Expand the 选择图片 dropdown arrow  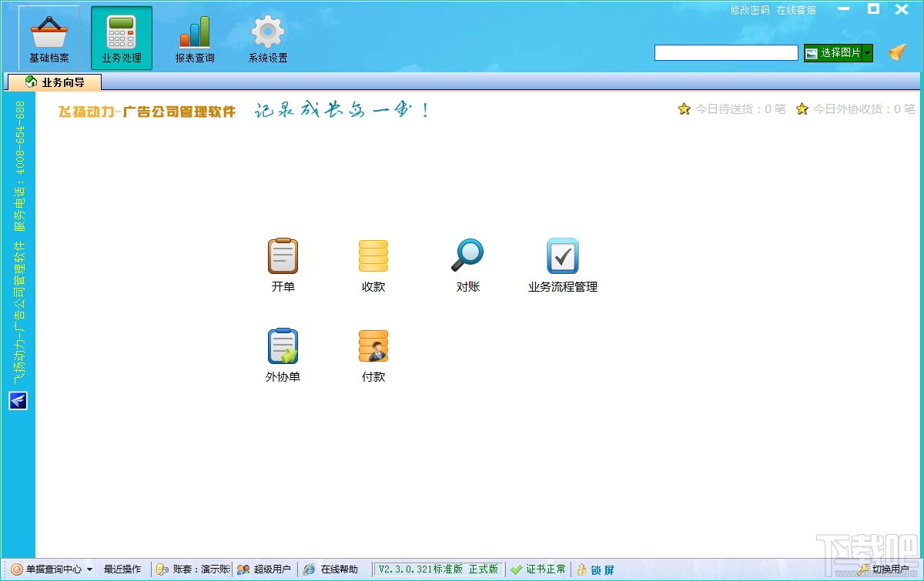click(x=868, y=53)
